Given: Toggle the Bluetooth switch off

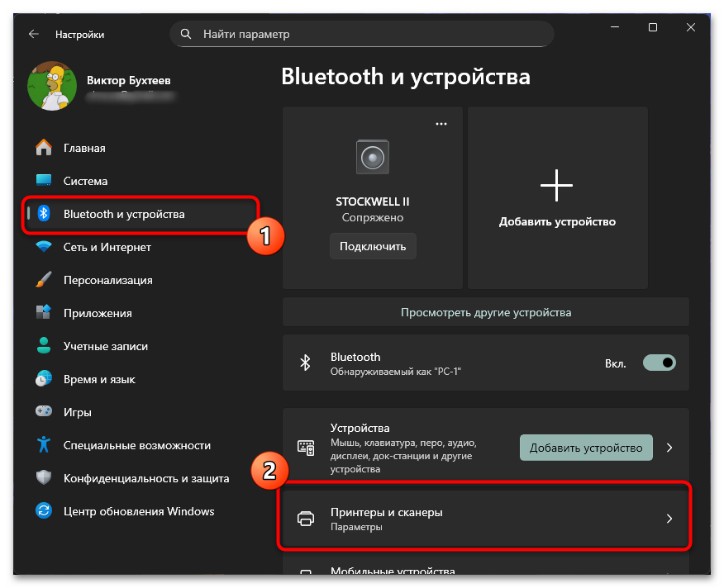Looking at the screenshot, I should tap(659, 362).
